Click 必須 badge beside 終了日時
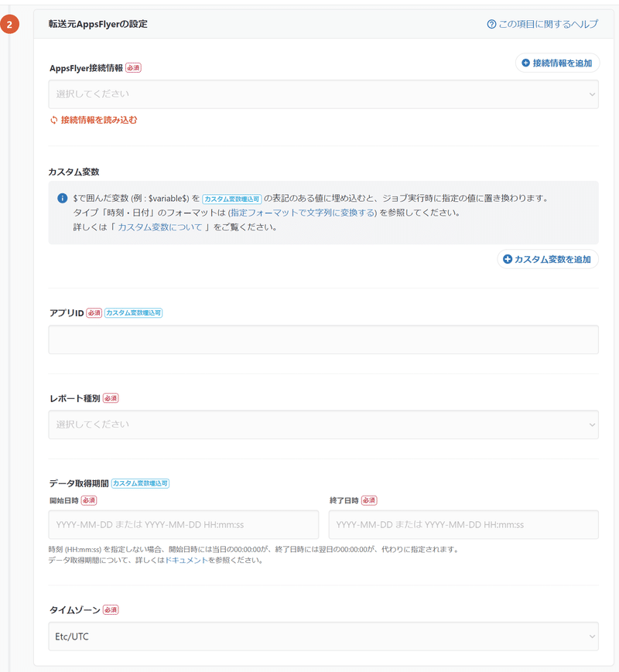The width and height of the screenshot is (619, 672). tap(369, 500)
